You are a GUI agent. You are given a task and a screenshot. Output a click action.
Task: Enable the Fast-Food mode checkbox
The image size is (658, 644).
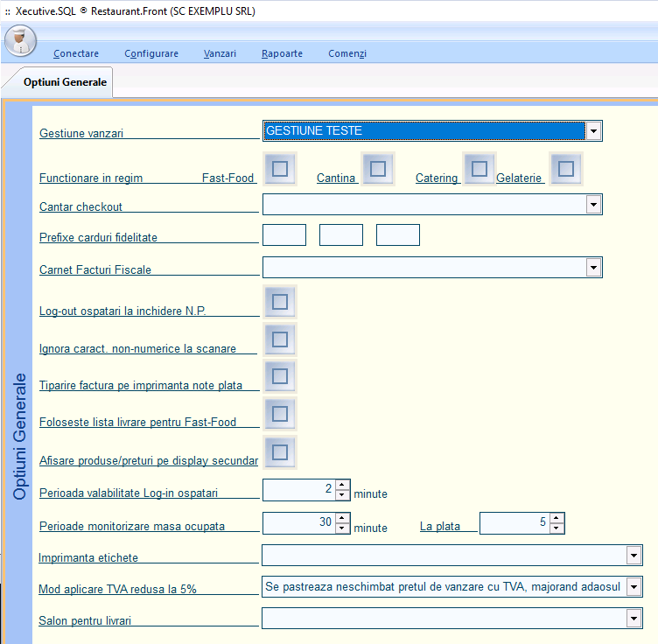(280, 169)
